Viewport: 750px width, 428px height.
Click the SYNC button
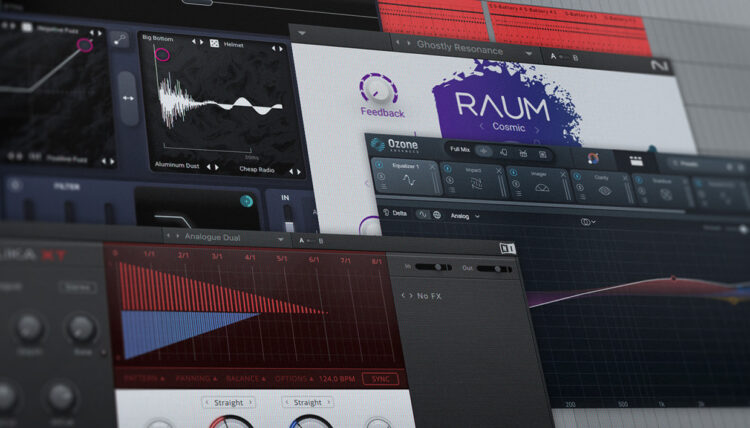380,379
